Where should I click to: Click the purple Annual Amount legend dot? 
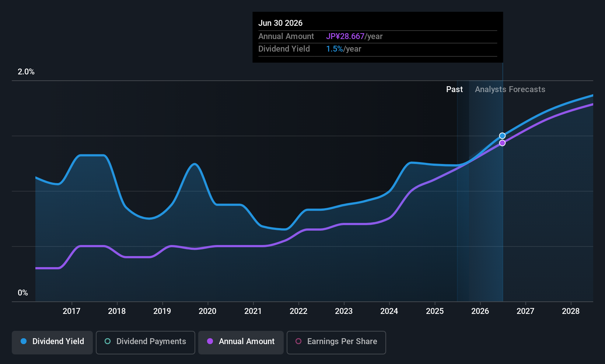point(210,342)
